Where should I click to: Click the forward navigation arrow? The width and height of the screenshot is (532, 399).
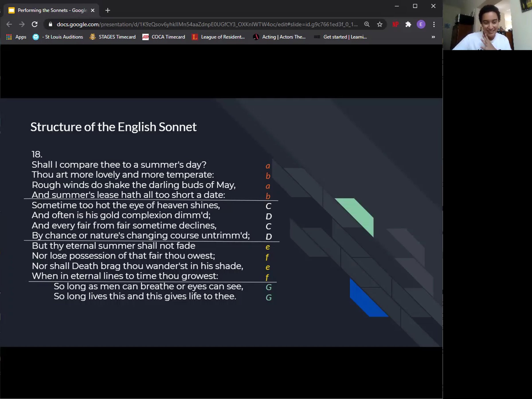(x=22, y=24)
